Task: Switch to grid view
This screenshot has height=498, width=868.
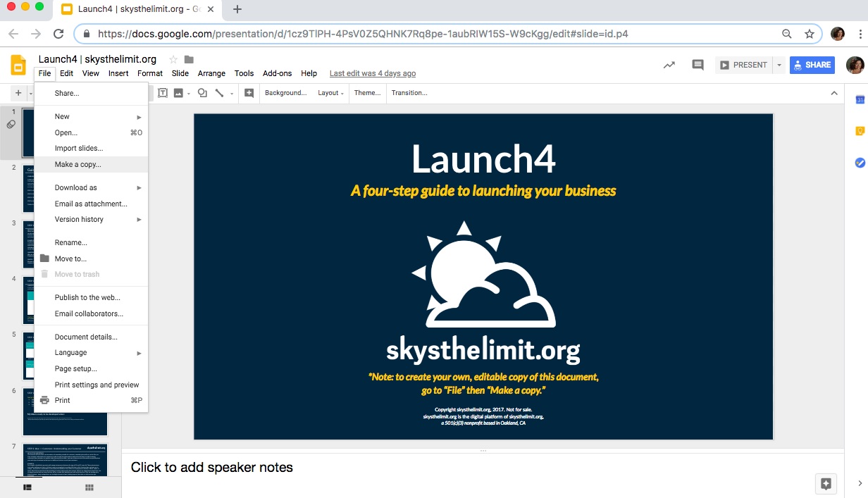Action: 89,487
